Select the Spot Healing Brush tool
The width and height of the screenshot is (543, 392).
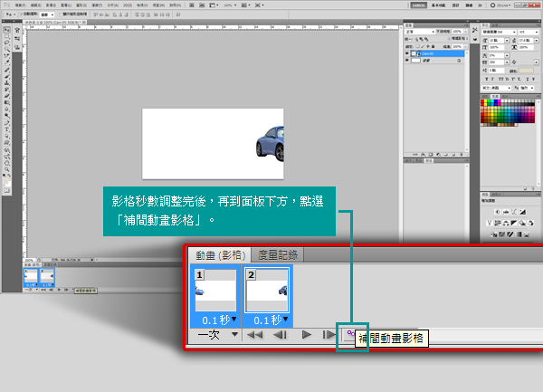point(6,70)
